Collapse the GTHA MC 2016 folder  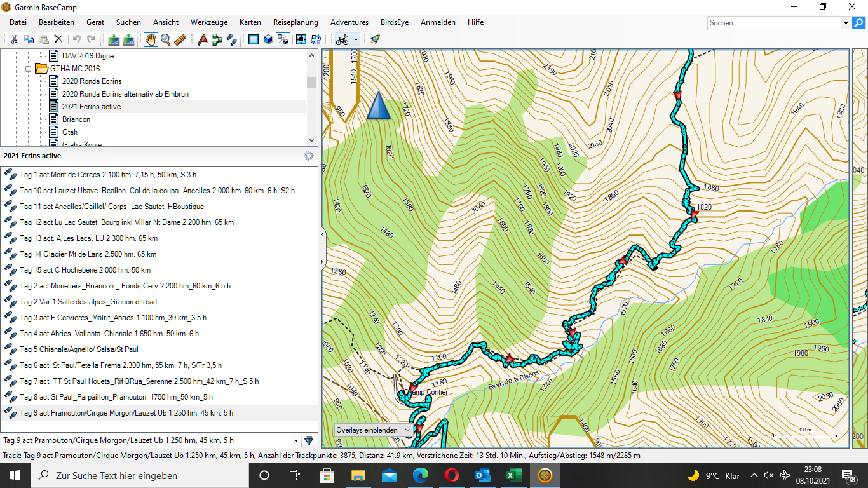29,69
